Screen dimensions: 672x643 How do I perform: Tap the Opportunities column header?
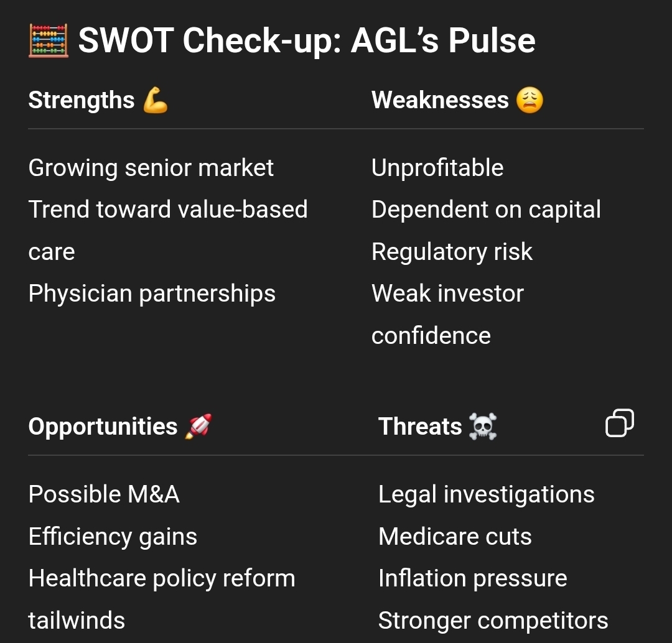click(103, 427)
